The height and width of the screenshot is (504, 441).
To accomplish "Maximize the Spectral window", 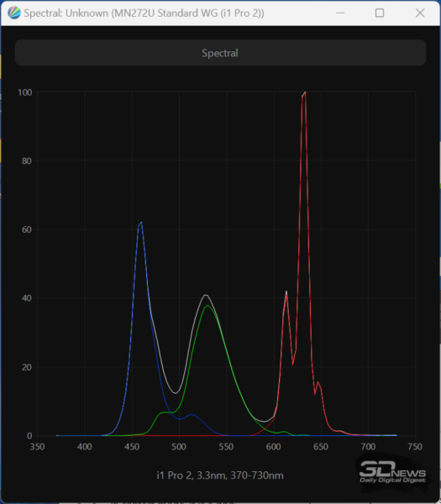I will click(380, 13).
